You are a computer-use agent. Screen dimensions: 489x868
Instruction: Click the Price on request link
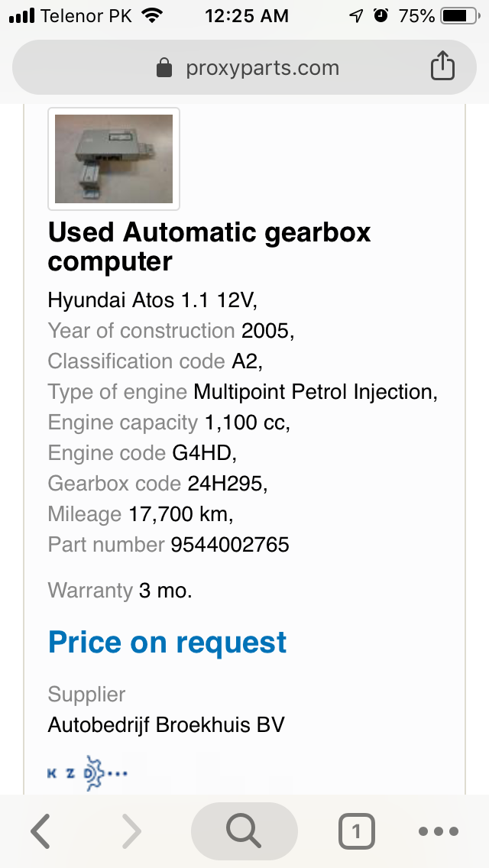[x=167, y=642]
